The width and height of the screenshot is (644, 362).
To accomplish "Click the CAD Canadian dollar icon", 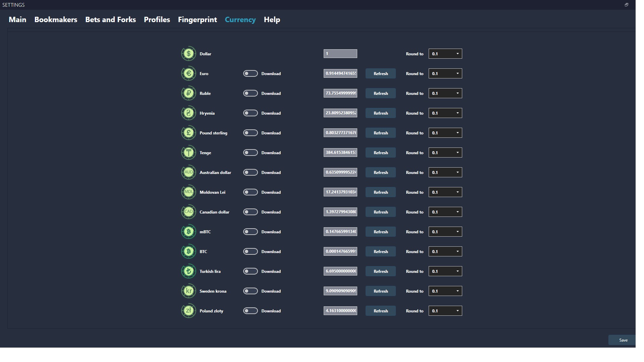I will (x=189, y=212).
